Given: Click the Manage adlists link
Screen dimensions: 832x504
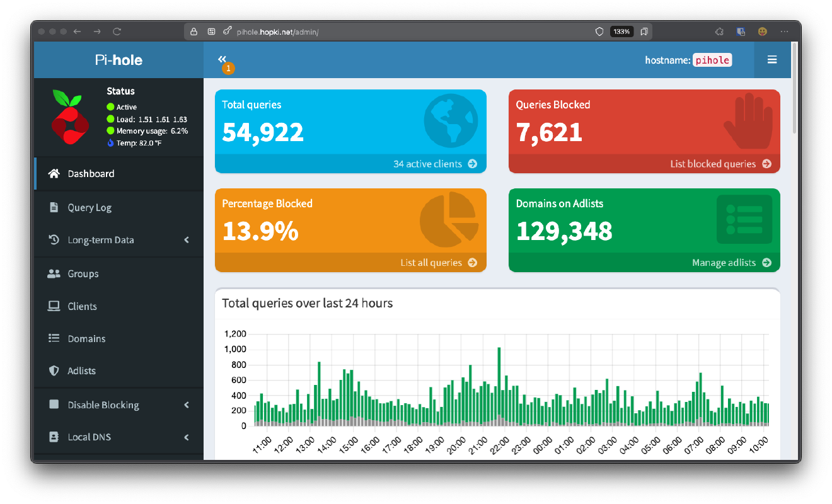Looking at the screenshot, I should (x=731, y=263).
